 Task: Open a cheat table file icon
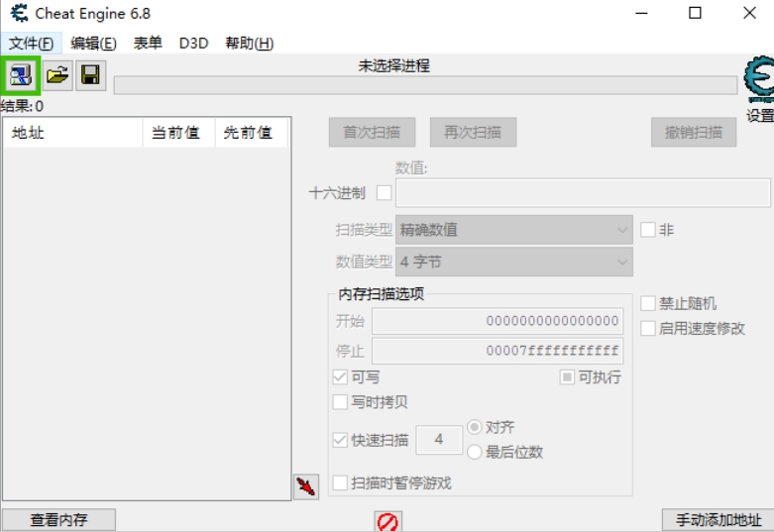pos(57,75)
